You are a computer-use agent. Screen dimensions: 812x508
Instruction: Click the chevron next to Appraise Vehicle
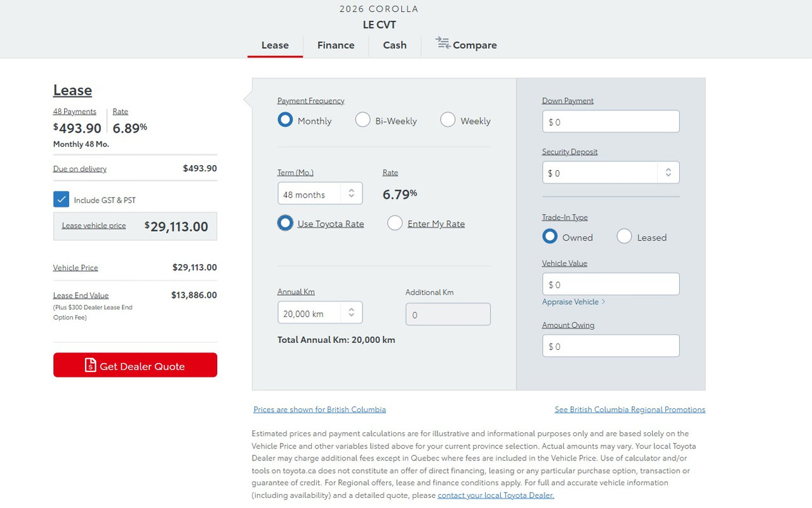pos(603,302)
